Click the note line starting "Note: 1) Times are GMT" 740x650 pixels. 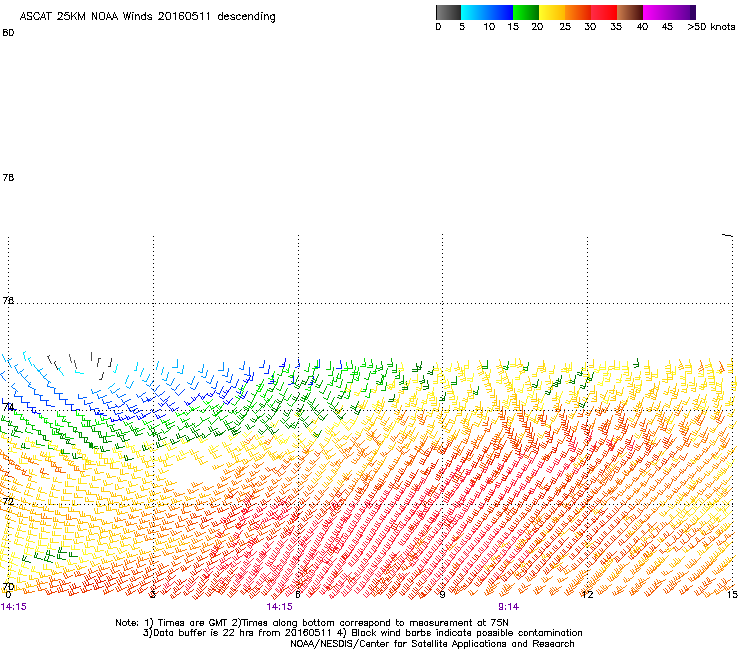pyautogui.click(x=312, y=623)
